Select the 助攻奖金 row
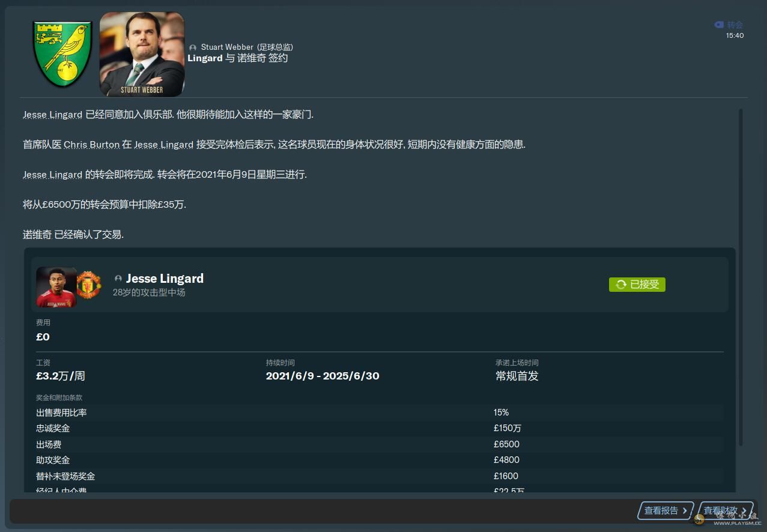The image size is (767, 532). (x=380, y=460)
